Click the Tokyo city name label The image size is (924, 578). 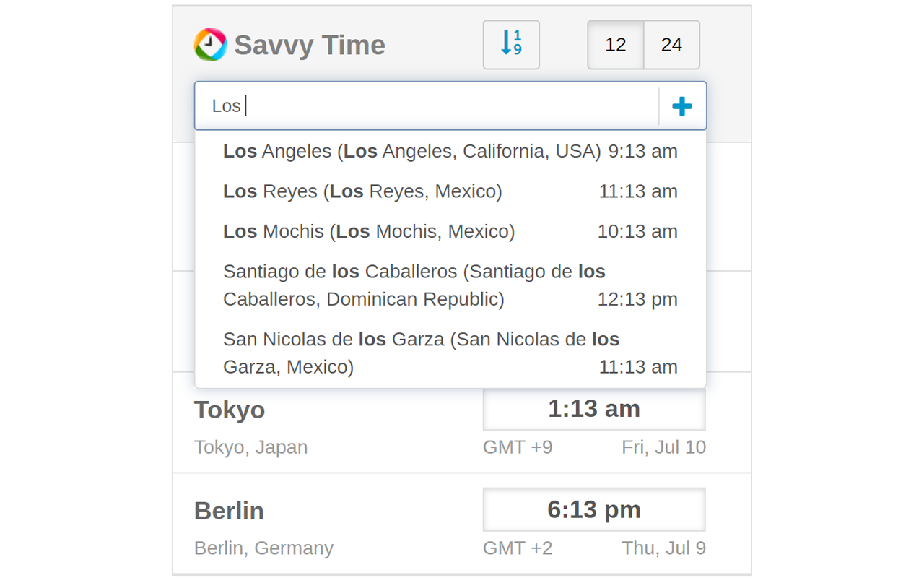coord(230,410)
